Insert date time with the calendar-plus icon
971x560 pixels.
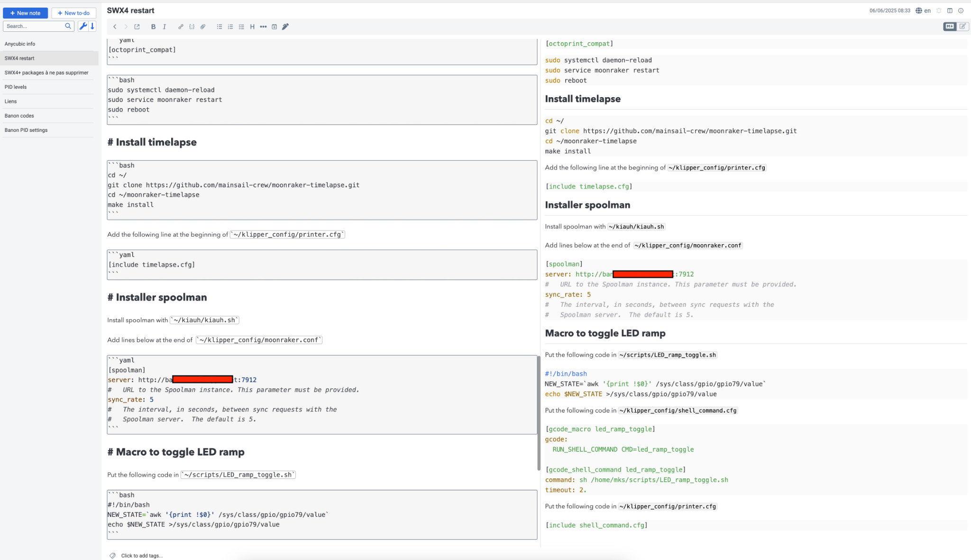[274, 27]
